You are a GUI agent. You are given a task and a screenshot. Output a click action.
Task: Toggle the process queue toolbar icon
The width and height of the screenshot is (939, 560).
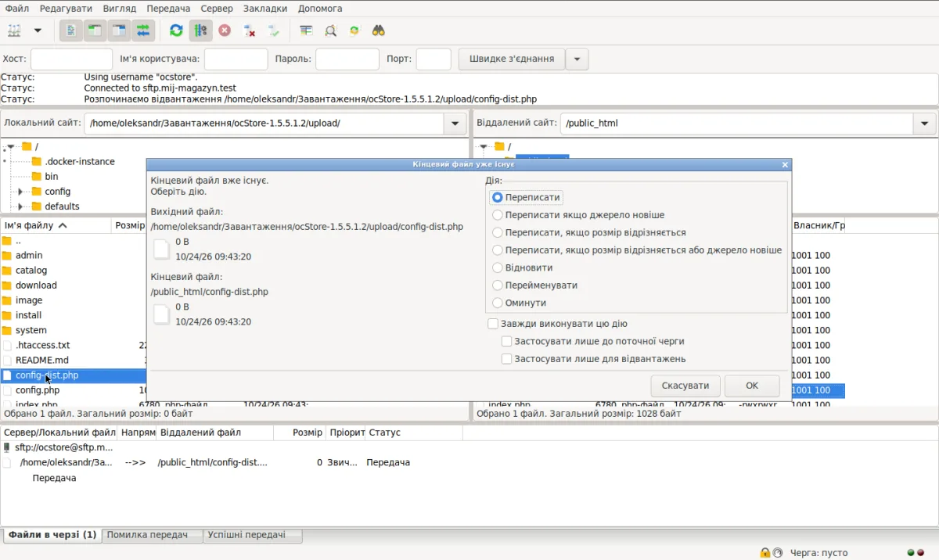click(201, 31)
